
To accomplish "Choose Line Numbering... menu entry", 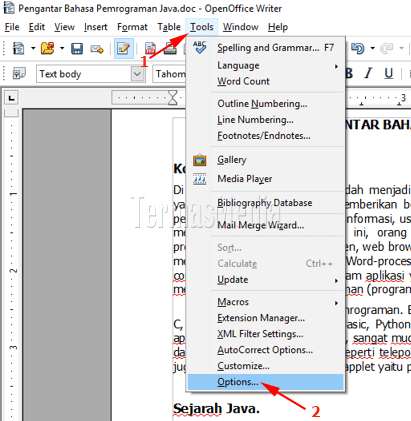I will (x=266, y=120).
